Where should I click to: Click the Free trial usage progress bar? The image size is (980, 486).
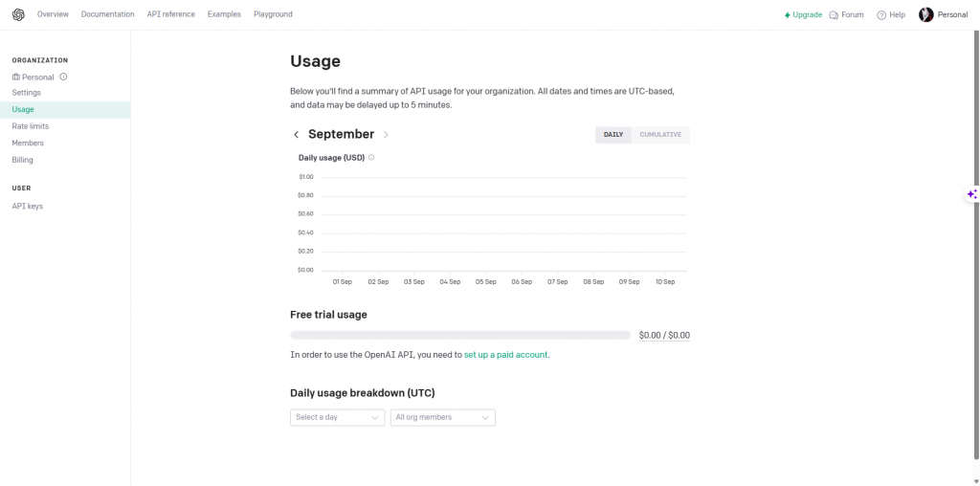[460, 335]
